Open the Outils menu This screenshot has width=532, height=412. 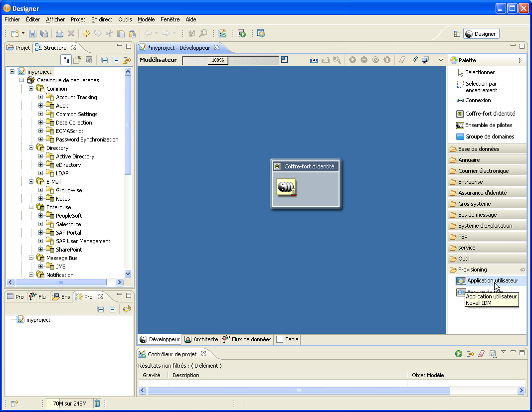click(125, 19)
